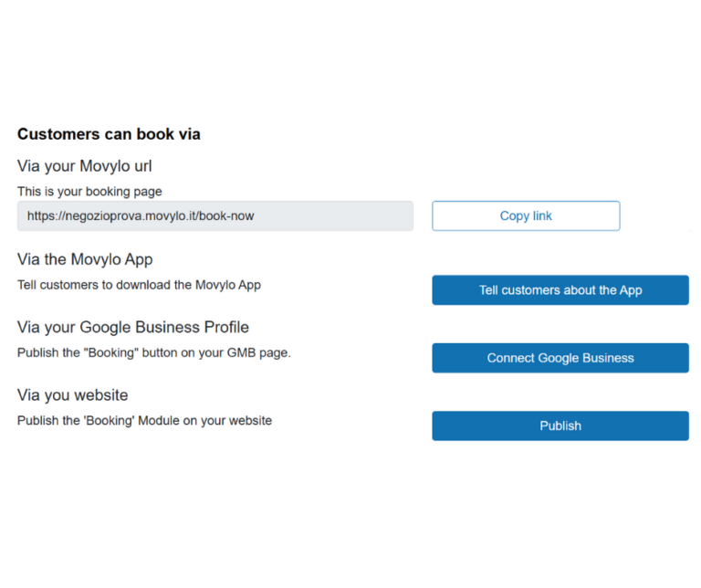
Task: Inform customers about the Movylo App
Action: (560, 290)
